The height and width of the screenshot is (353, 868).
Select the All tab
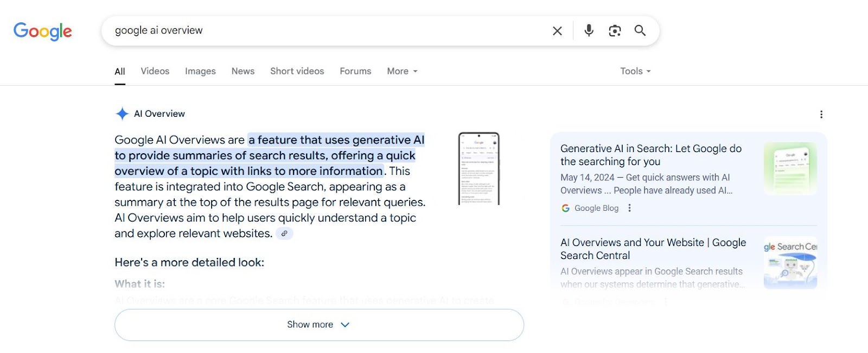(120, 71)
